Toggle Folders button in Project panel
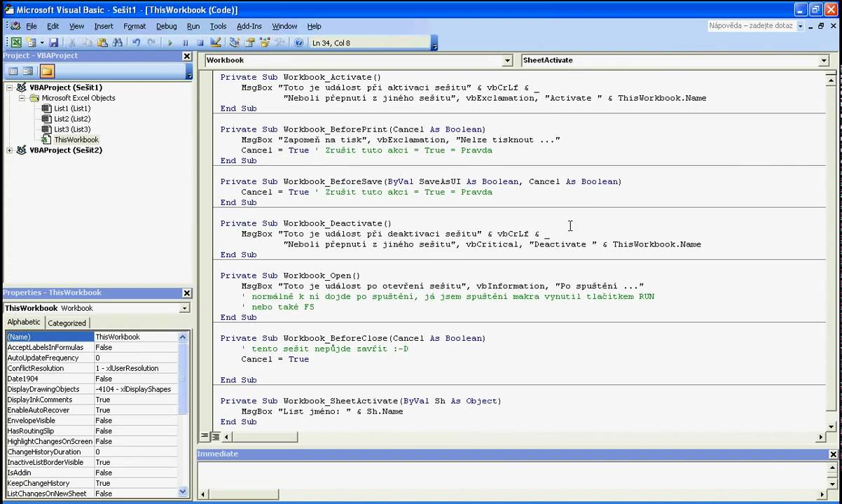This screenshot has height=504, width=842. pos(46,71)
